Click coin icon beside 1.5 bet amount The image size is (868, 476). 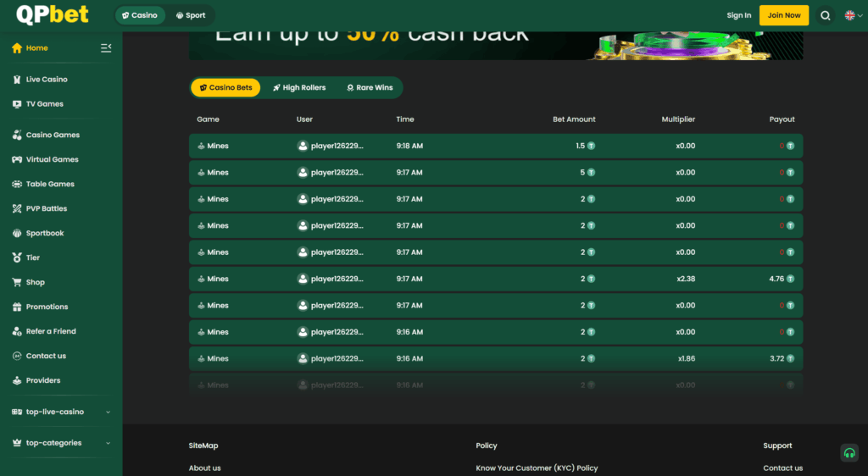point(591,146)
